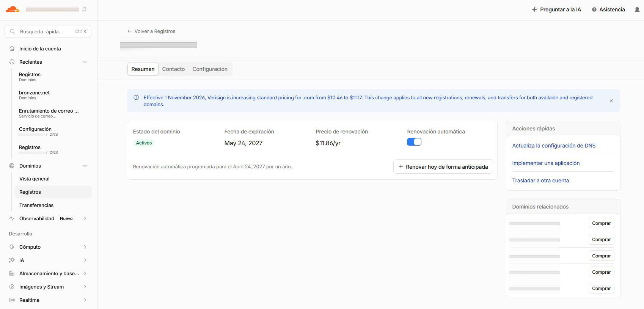This screenshot has width=644, height=309.
Task: Collapse the Dominios section chevron
Action: pos(85,166)
